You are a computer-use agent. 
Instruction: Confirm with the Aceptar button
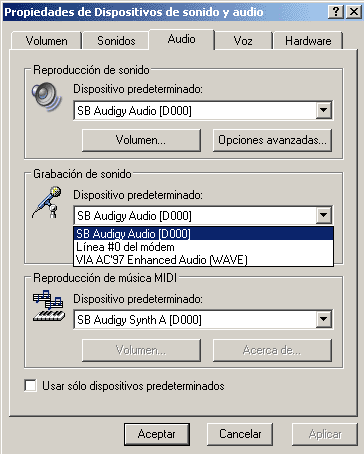(157, 434)
